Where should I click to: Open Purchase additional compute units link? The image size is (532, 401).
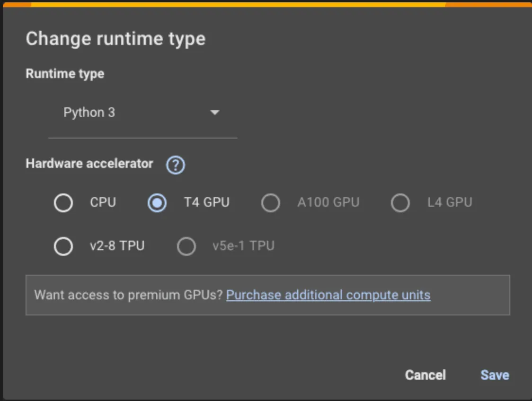coord(328,295)
